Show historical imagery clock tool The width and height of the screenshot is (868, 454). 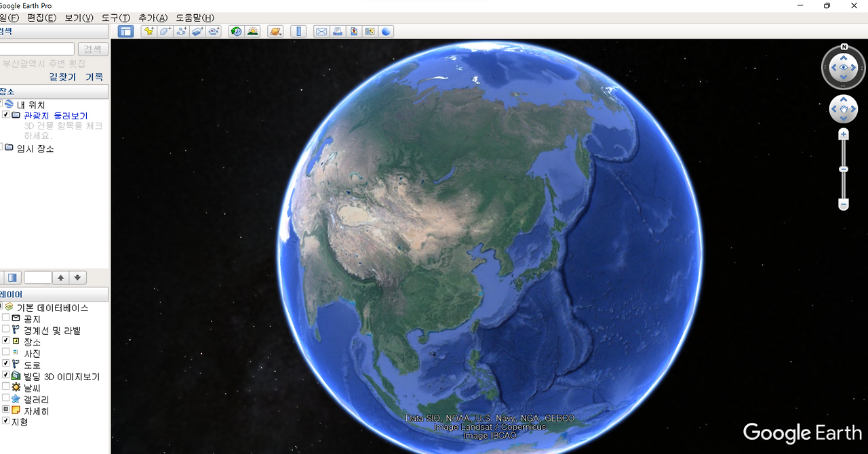coord(236,31)
